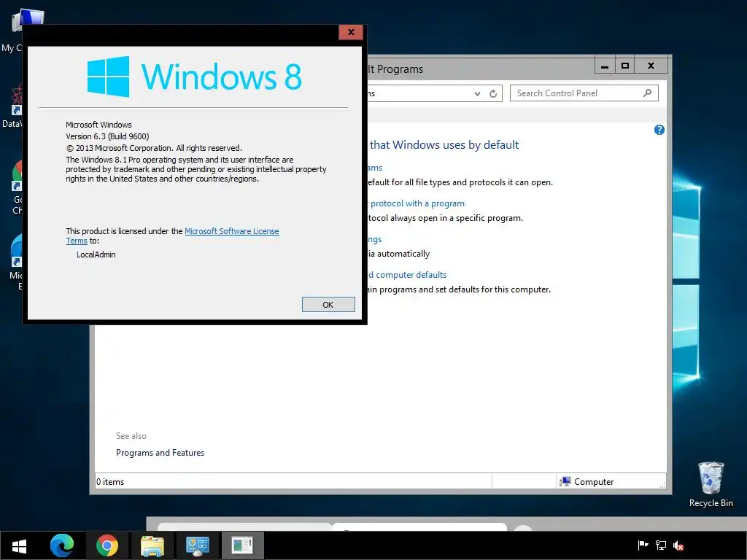
Task: Refresh the Control Panel address bar
Action: coord(493,93)
